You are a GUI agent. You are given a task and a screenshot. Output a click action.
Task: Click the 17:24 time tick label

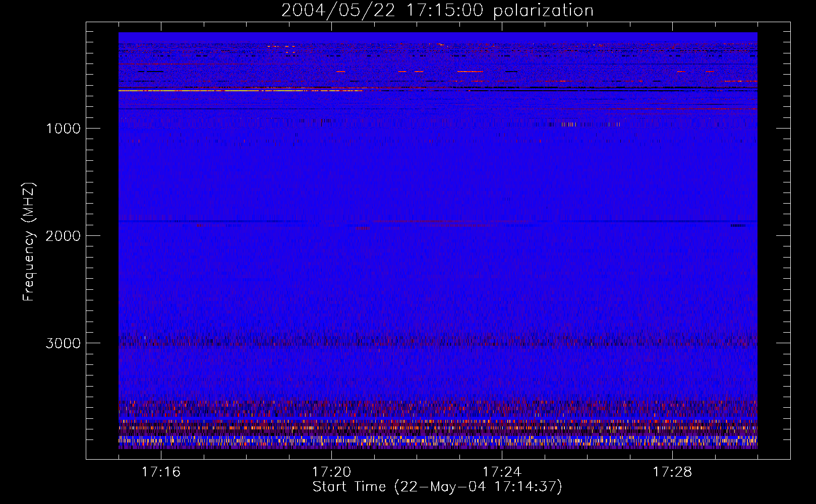pos(502,472)
